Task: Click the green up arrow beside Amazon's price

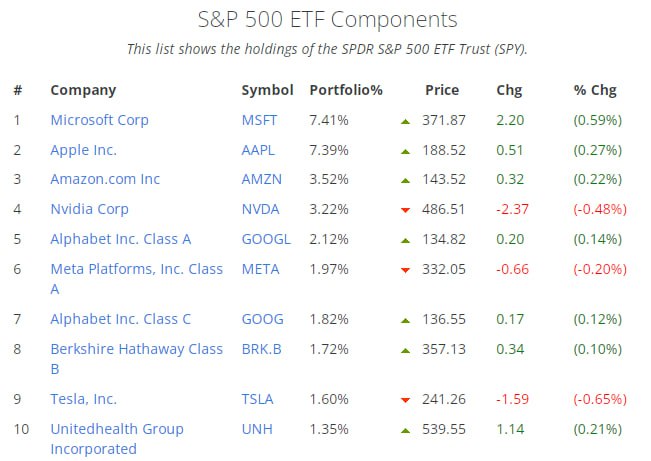Action: coord(405,181)
